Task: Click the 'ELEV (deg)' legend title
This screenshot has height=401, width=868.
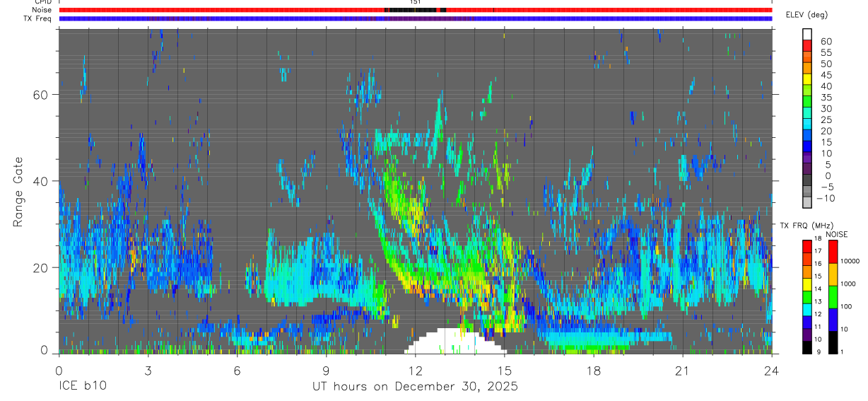Action: 807,15
